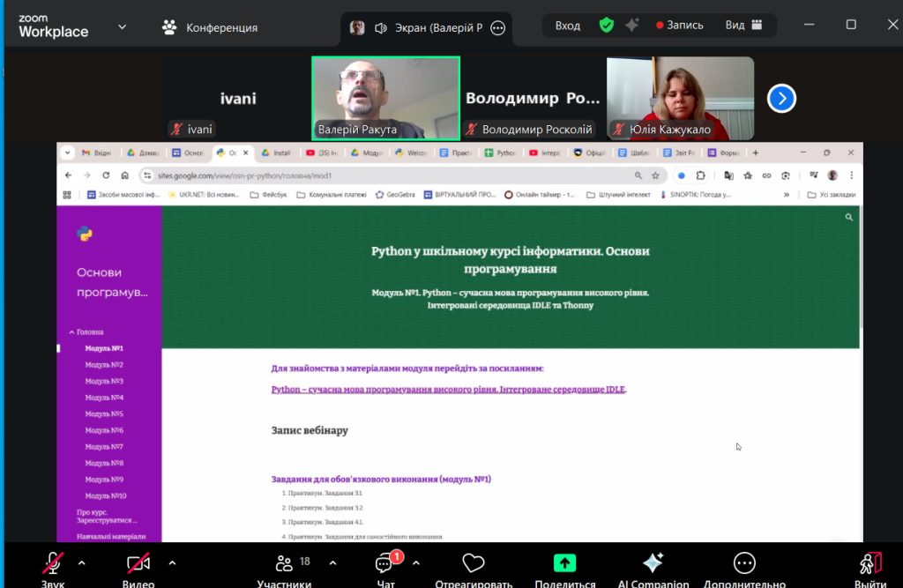
Task: Unmute the microphone with the Звук button
Action: 53,564
